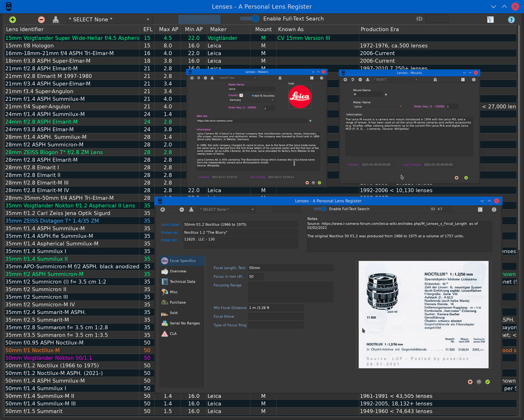This screenshot has height=420, width=524.
Task: Click the red cancel icon in Makers window
Action: [x=307, y=183]
